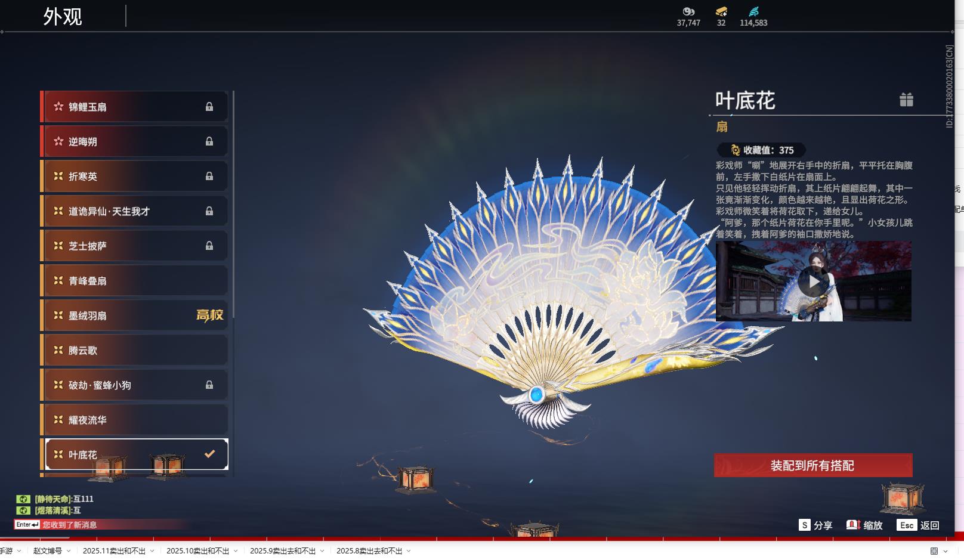This screenshot has width=964, height=560.
Task: Play the 叶底花 preview video
Action: click(813, 281)
